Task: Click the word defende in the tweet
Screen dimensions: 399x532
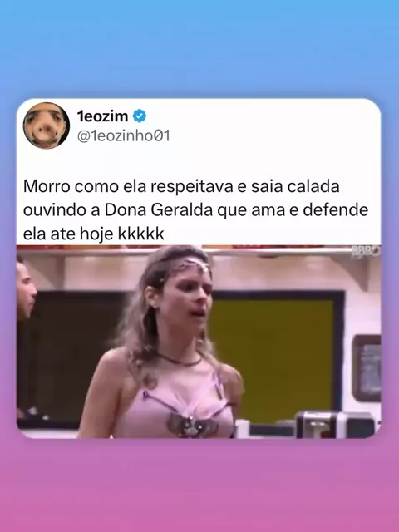Action: click(x=335, y=210)
